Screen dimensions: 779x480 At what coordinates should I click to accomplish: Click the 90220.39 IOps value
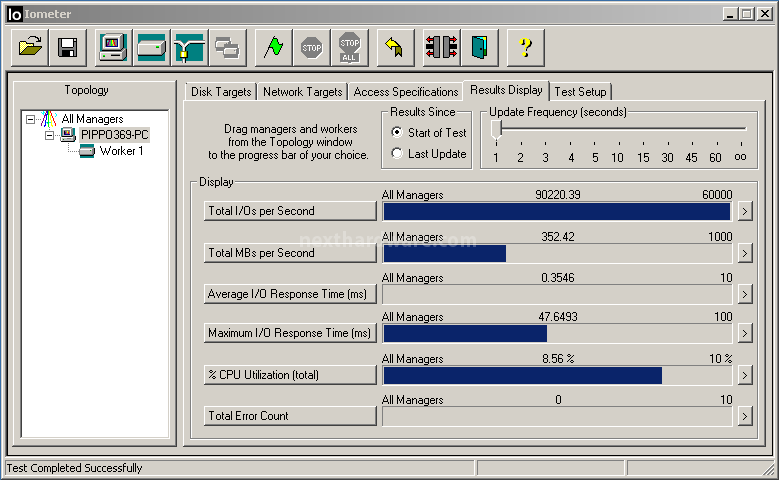pos(557,195)
